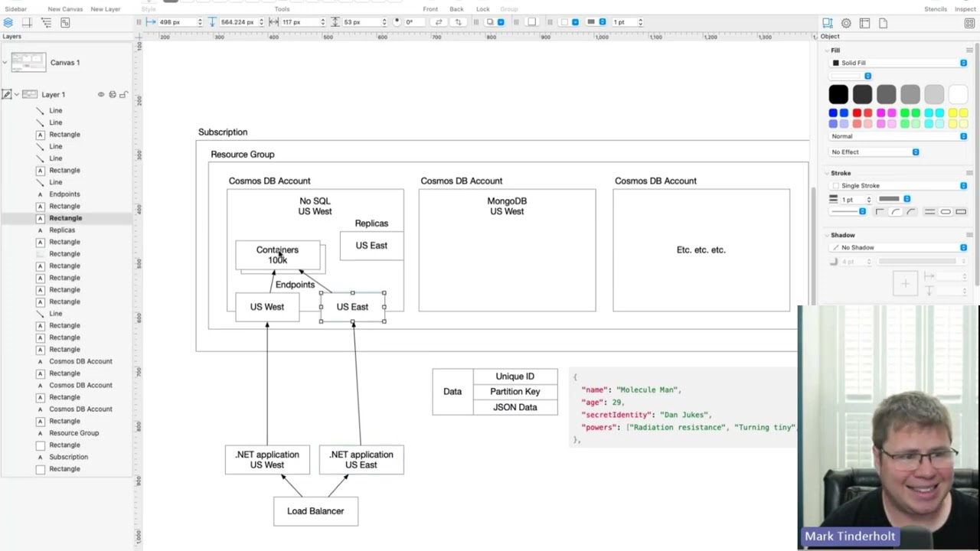Click the Shadow section options menu icon
980x551 pixels.
pos(969,235)
